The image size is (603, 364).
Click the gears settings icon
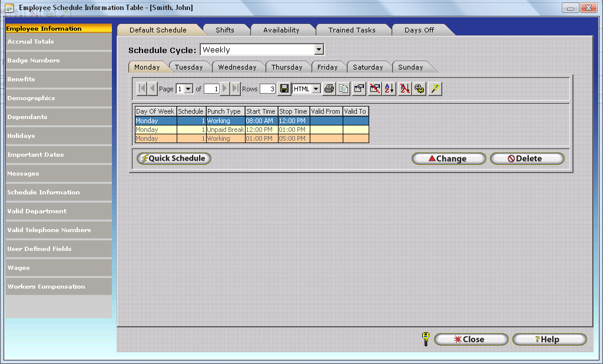419,89
